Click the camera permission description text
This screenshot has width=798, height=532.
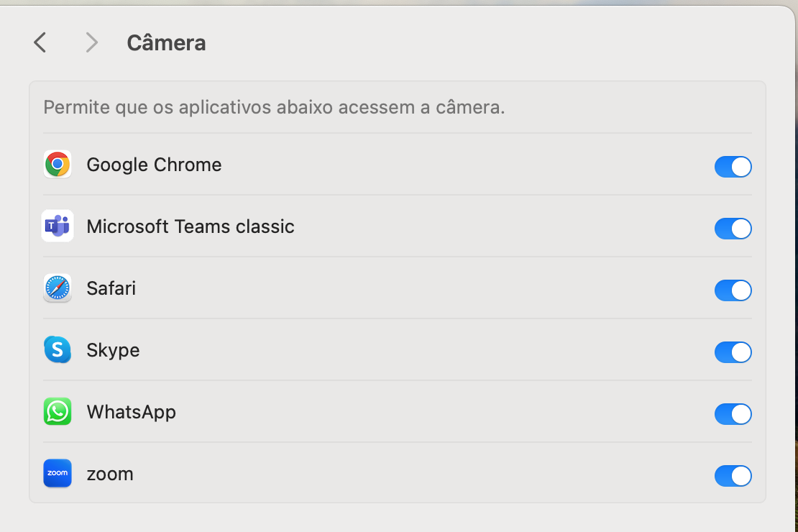click(x=274, y=107)
